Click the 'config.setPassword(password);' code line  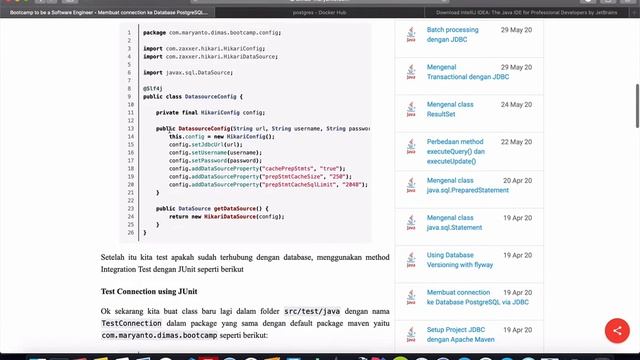216,161
